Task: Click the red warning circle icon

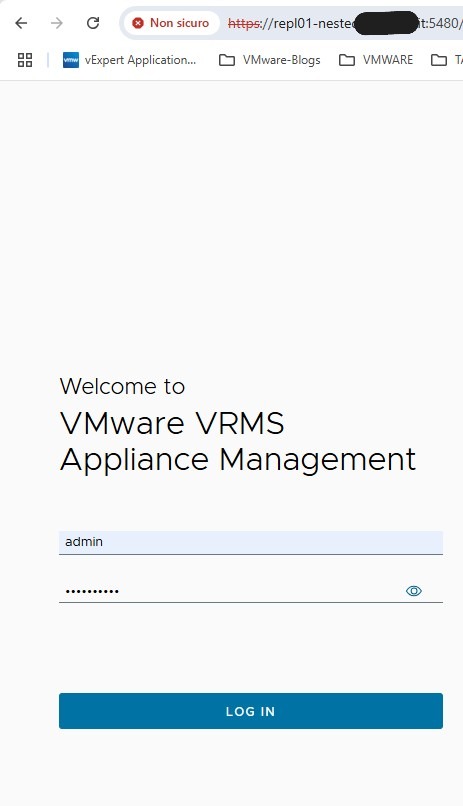Action: click(x=138, y=23)
